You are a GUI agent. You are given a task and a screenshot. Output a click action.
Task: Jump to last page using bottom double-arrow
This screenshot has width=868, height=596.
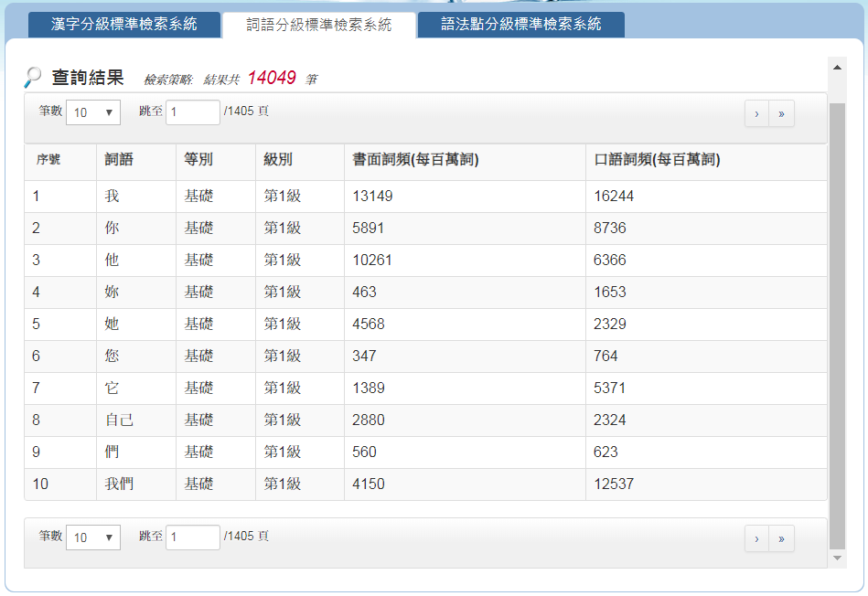(781, 538)
